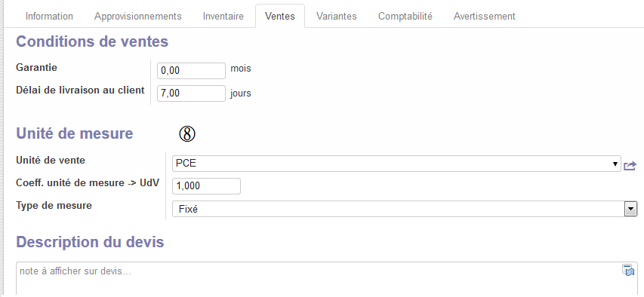Image resolution: width=644 pixels, height=297 pixels.
Task: Open the external link icon beside Unité de vente
Action: point(630,166)
